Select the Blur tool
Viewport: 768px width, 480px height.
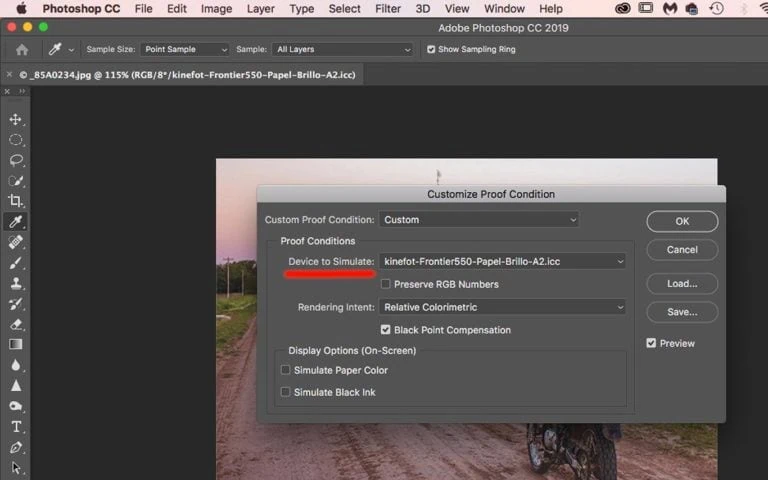tap(15, 365)
